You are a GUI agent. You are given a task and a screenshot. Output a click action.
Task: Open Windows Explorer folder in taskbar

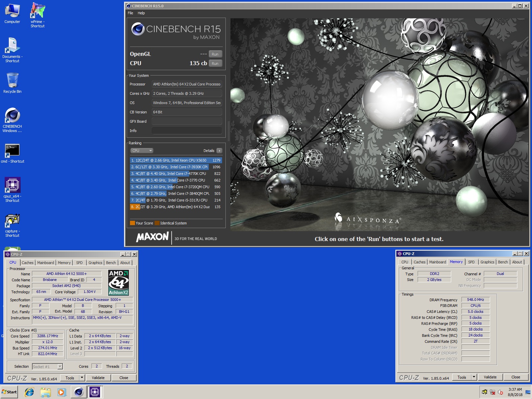46,392
